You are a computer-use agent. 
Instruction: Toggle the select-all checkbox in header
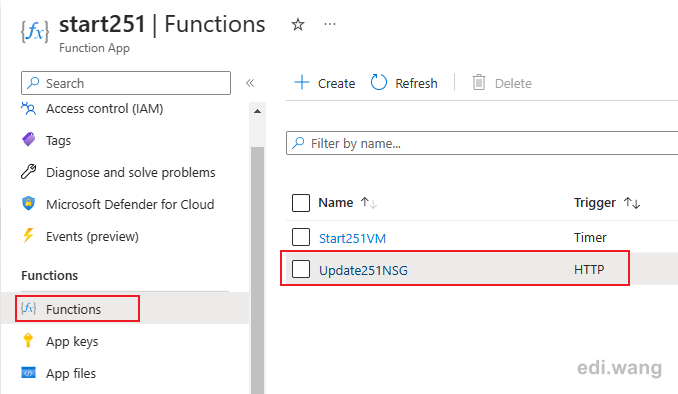301,203
